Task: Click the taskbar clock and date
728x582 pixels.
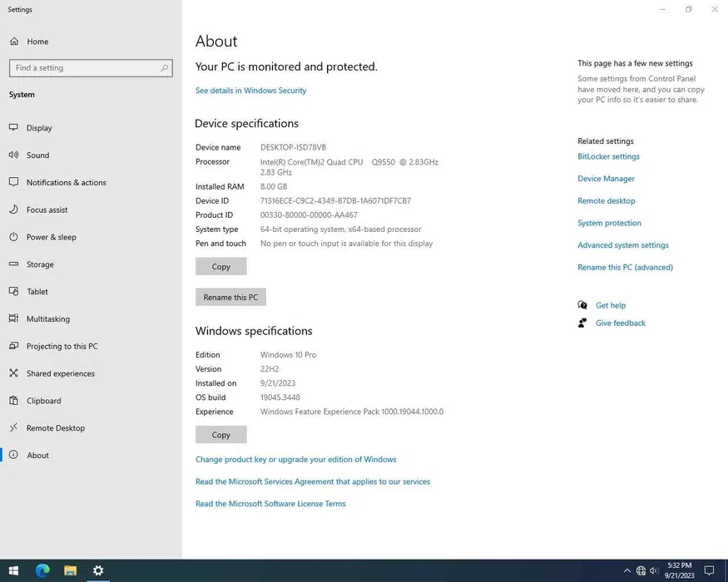Action: [679, 570]
